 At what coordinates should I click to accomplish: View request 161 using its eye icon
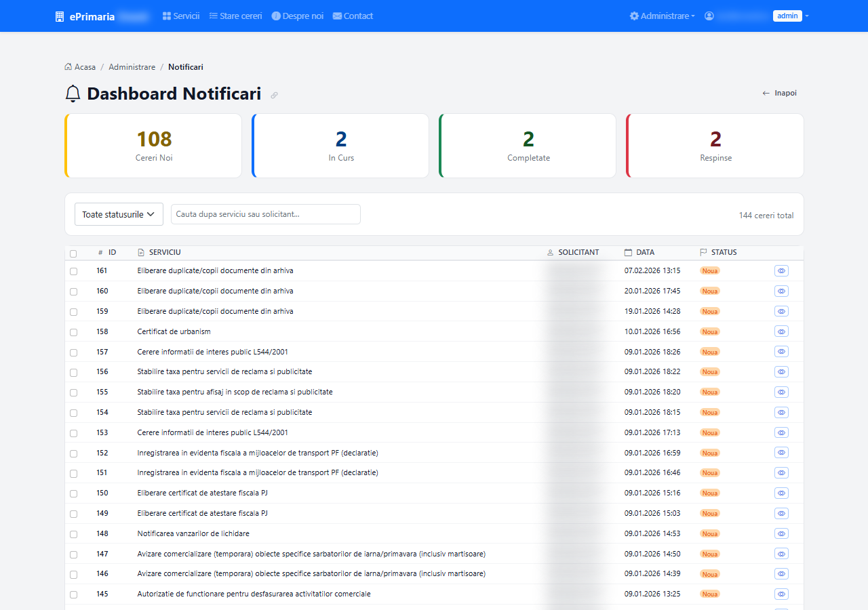[781, 270]
